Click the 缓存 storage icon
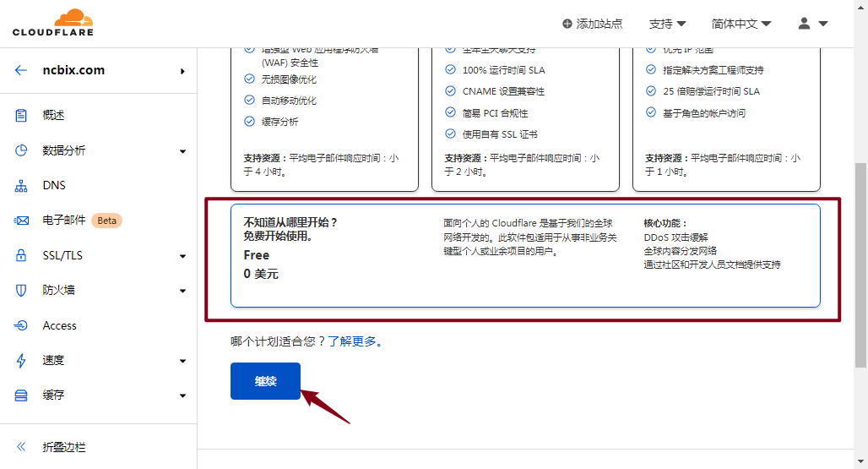The width and height of the screenshot is (868, 469). [21, 395]
